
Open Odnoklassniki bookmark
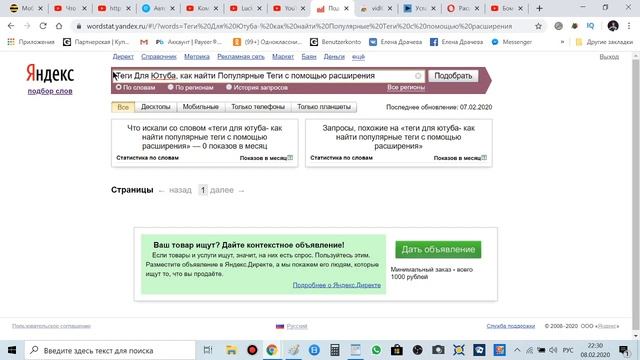pyautogui.click(x=267, y=42)
